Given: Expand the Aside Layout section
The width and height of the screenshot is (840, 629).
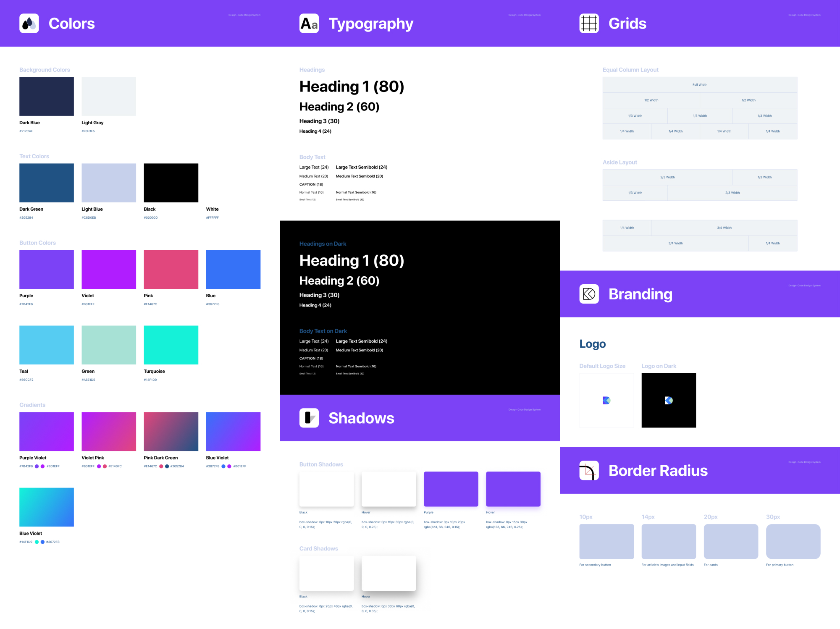Looking at the screenshot, I should pyautogui.click(x=620, y=163).
